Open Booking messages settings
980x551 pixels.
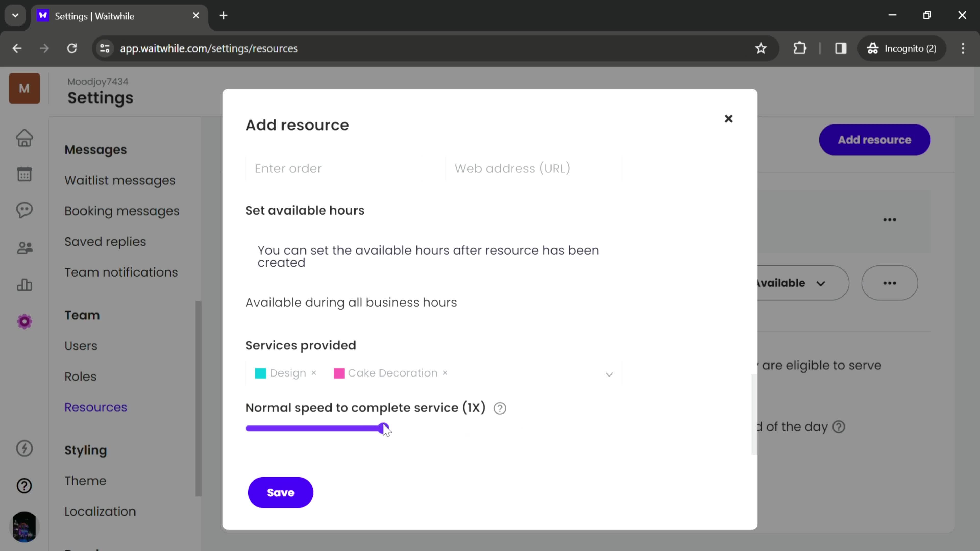pos(122,210)
